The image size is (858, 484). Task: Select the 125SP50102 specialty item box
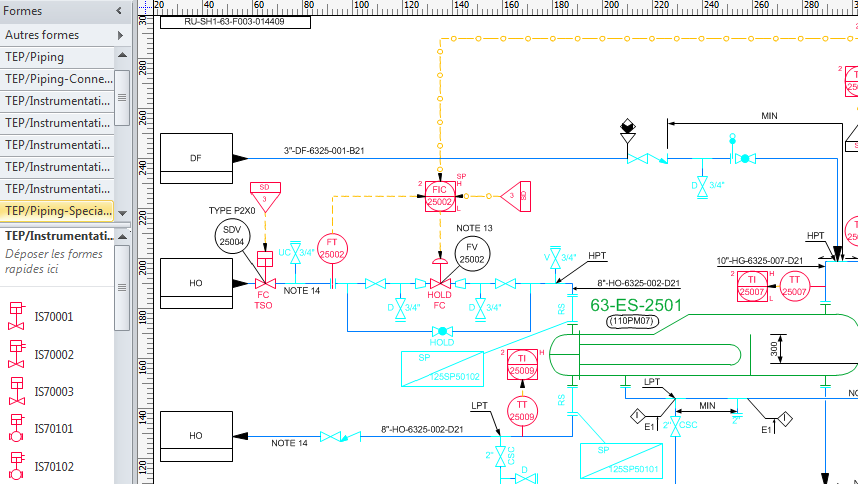pyautogui.click(x=442, y=369)
